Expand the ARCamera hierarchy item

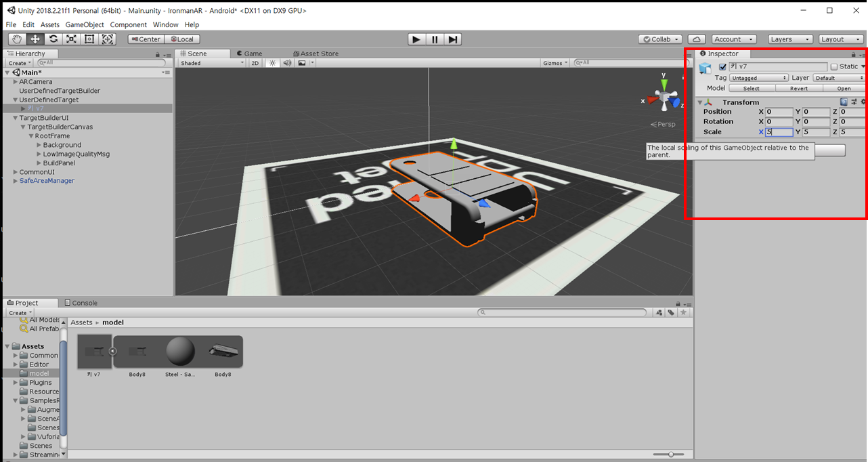click(x=15, y=82)
